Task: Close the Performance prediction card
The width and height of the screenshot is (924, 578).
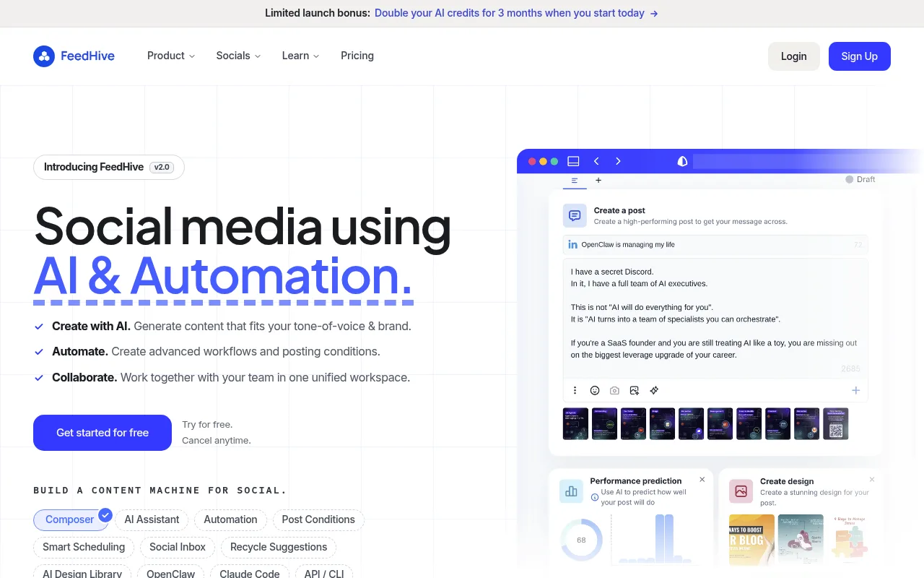Action: [702, 480]
